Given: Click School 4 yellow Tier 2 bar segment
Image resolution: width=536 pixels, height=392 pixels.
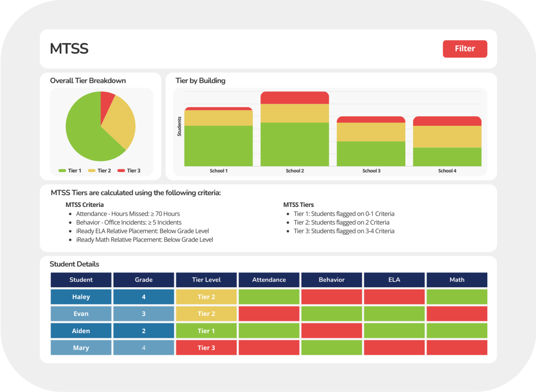Looking at the screenshot, I should 447,137.
